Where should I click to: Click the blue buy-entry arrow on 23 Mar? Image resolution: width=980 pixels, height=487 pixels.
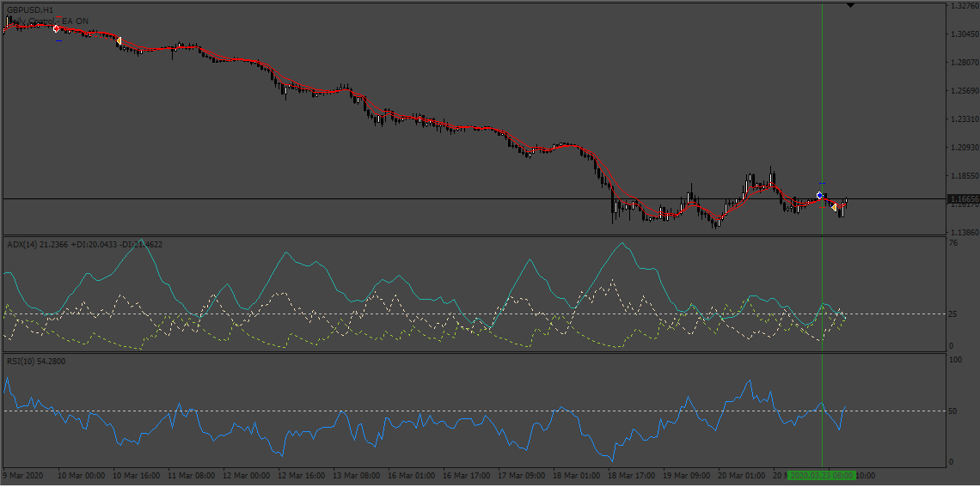click(x=820, y=196)
